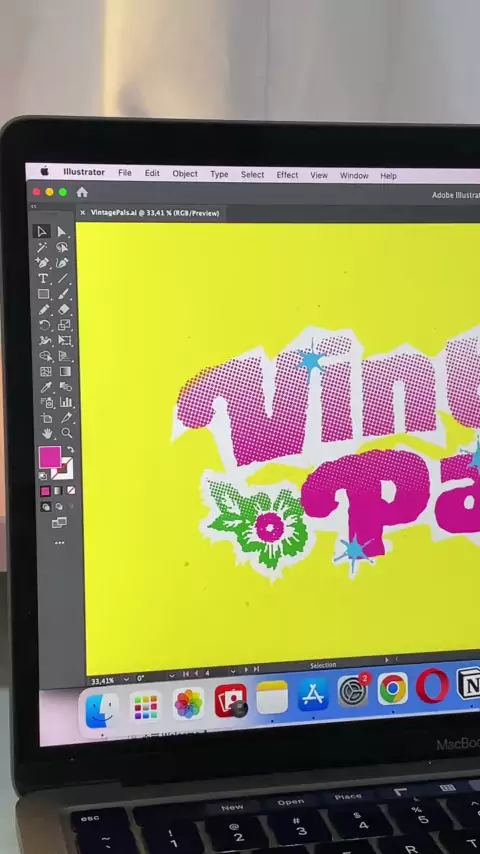Select the Rectangle tool
Screen dimensions: 480x854
[43, 294]
